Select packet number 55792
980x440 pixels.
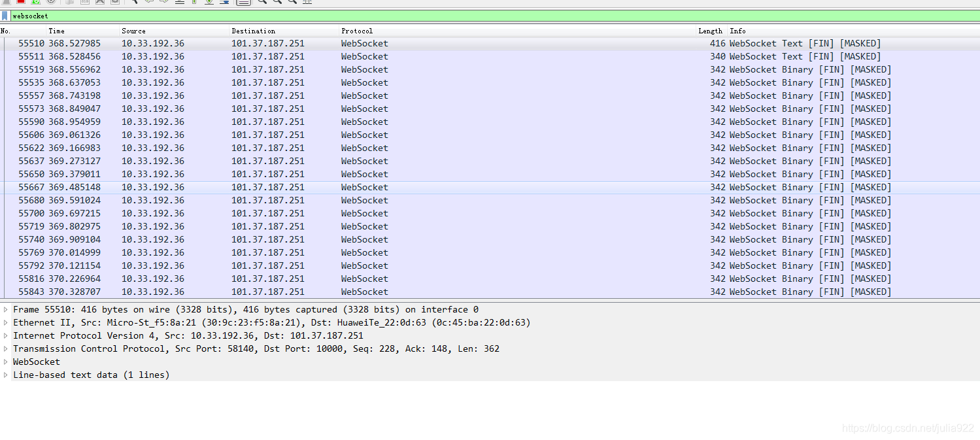[490, 265]
